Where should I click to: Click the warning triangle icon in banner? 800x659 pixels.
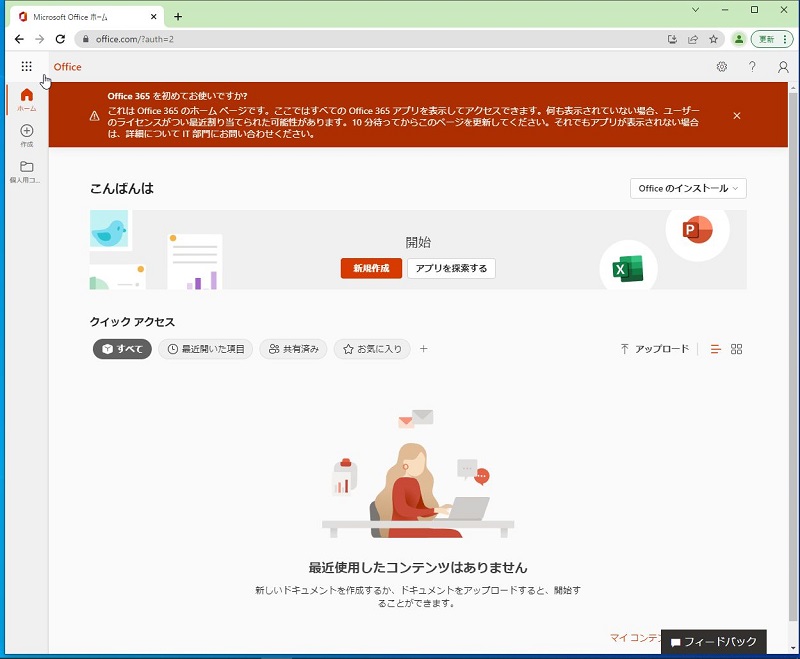tap(94, 116)
